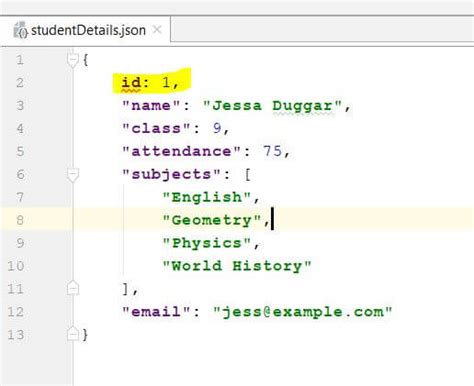Click the JSON file icon in tab
474x386 pixels.
click(20, 30)
